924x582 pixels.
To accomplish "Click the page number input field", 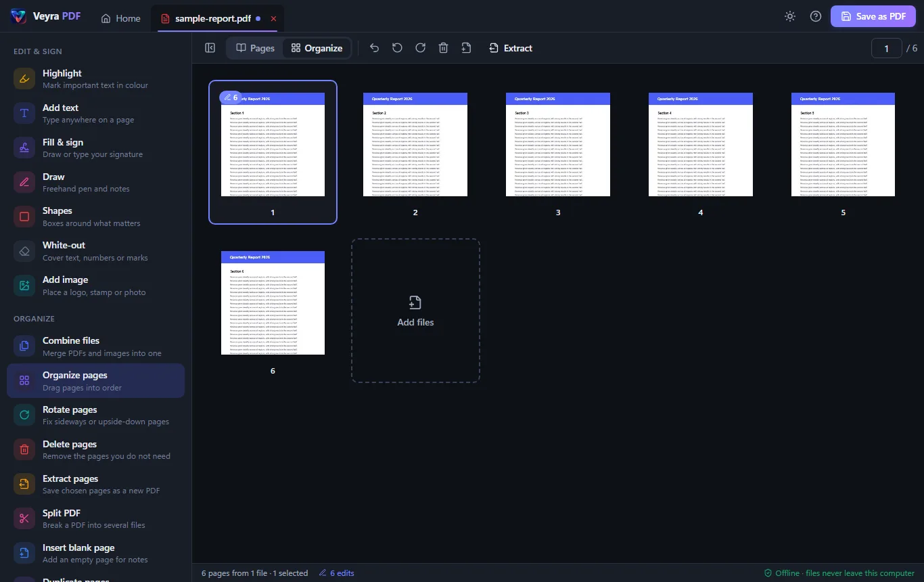I will (887, 48).
